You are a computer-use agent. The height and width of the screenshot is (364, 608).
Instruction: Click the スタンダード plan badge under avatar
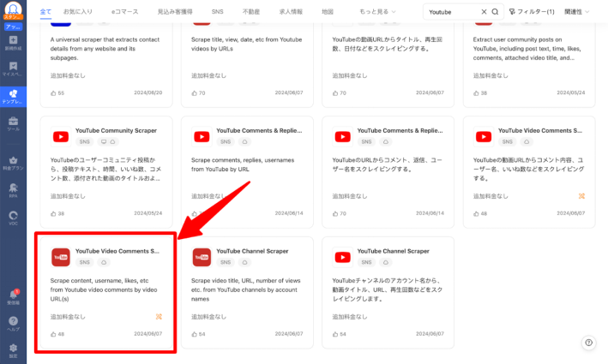click(x=13, y=17)
